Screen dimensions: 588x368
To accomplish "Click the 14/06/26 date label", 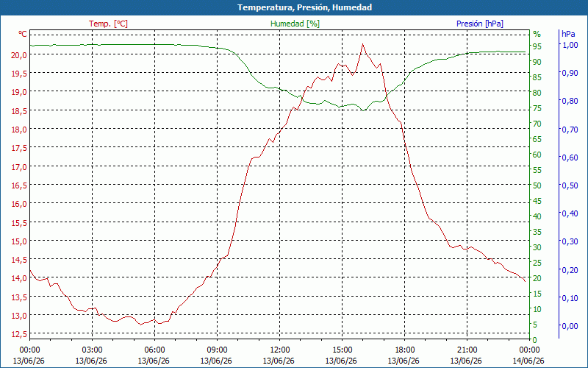I will 528,361.
